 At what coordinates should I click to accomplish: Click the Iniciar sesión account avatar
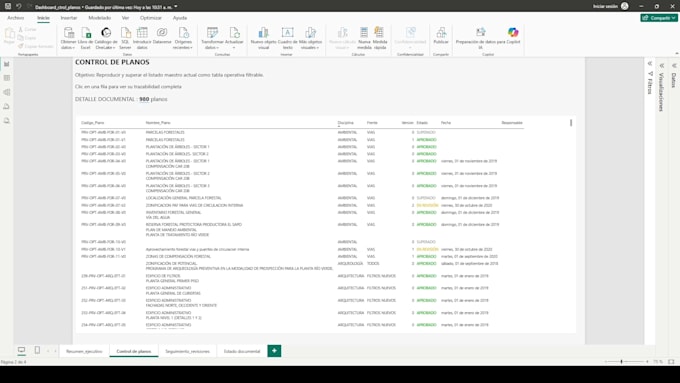click(624, 6)
